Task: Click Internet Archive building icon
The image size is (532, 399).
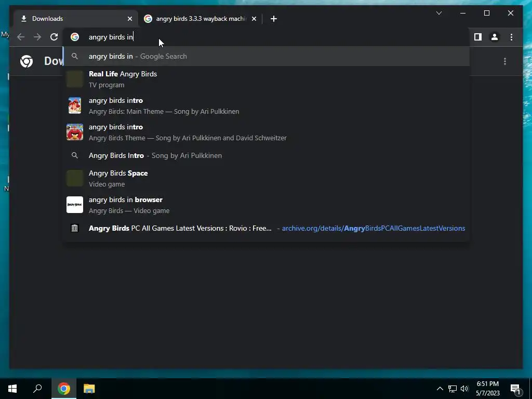Action: click(75, 228)
